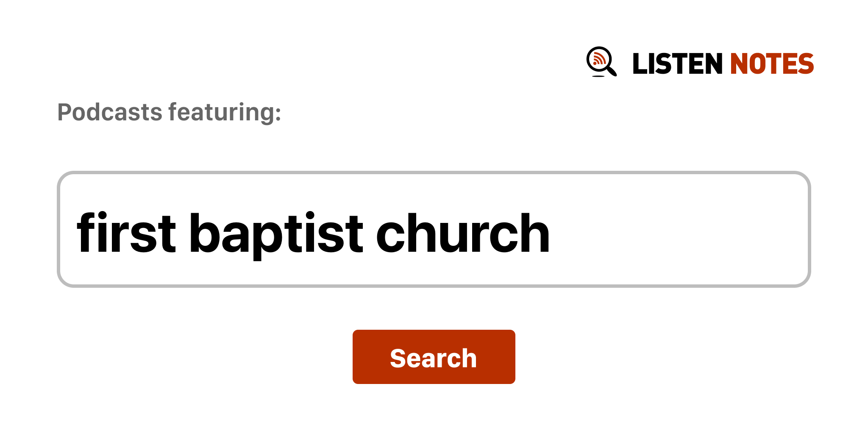Click the word "baptist" in search box
The height and width of the screenshot is (434, 868).
pyautogui.click(x=275, y=233)
